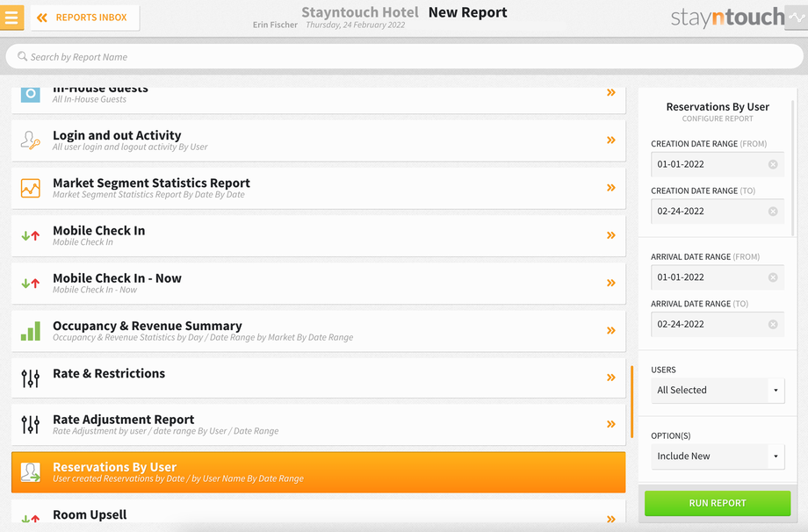Open the hamburger menu

11,18
